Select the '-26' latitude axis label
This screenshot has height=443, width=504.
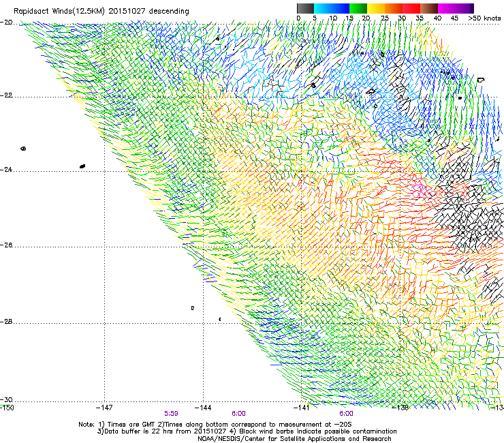6,245
